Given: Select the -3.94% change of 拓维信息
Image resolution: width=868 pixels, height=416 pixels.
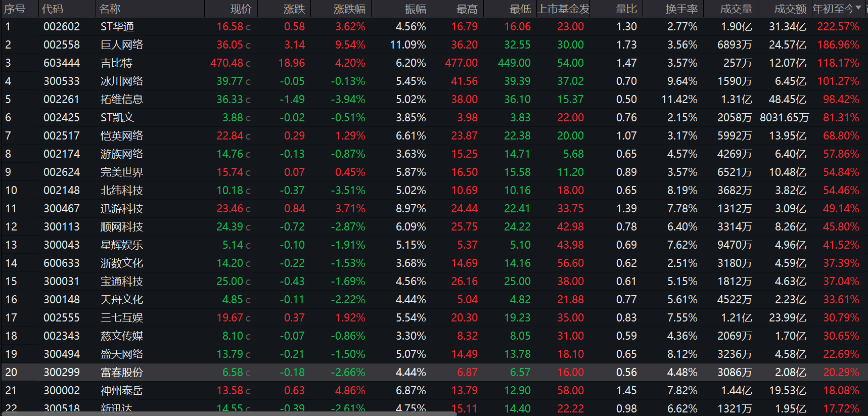Looking at the screenshot, I should [348, 99].
